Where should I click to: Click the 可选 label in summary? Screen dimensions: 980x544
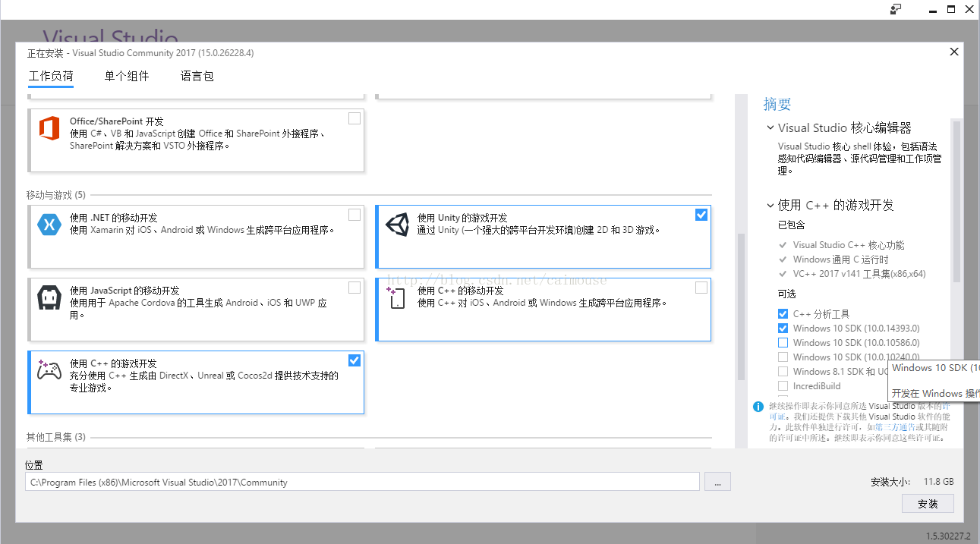[x=786, y=294]
